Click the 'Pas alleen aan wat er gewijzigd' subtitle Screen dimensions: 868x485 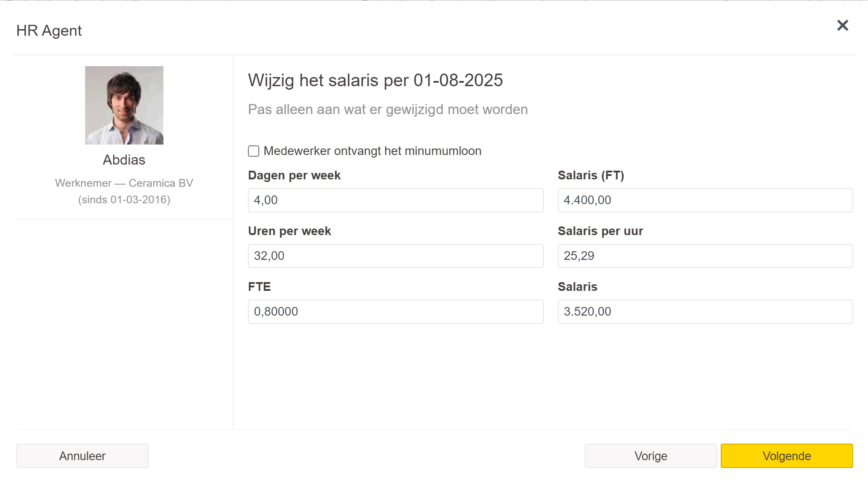pyautogui.click(x=387, y=109)
